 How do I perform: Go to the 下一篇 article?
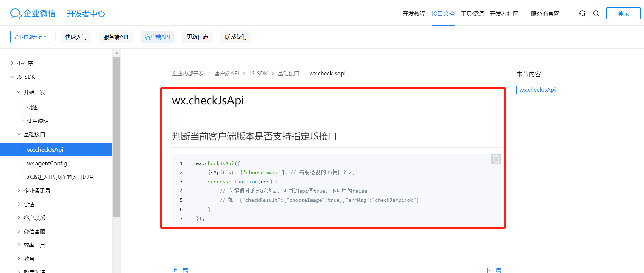[493, 270]
